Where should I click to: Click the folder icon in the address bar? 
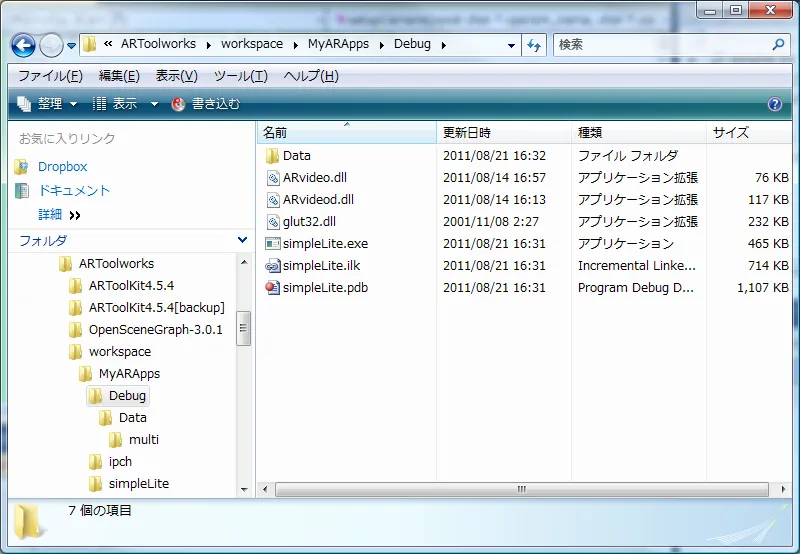(90, 44)
